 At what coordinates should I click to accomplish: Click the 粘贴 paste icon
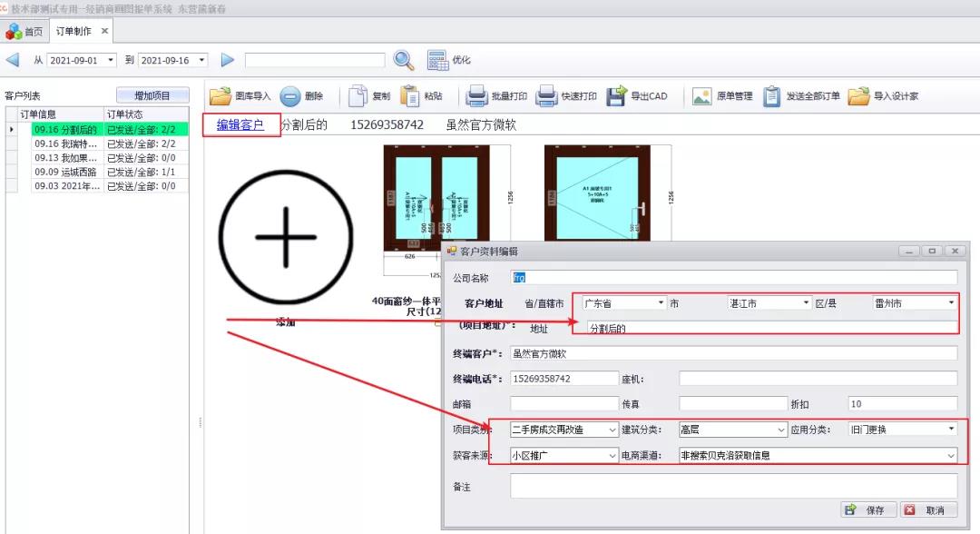point(409,96)
